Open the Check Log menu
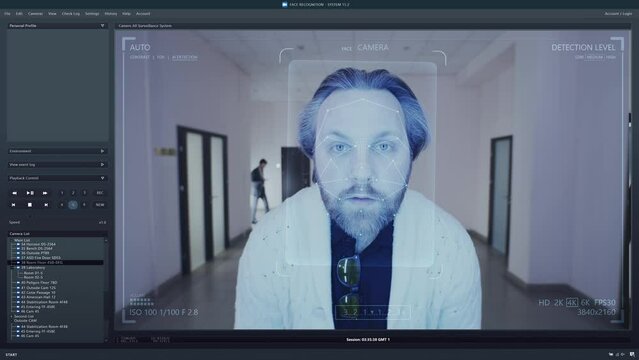This screenshot has width=639, height=360. [x=71, y=13]
